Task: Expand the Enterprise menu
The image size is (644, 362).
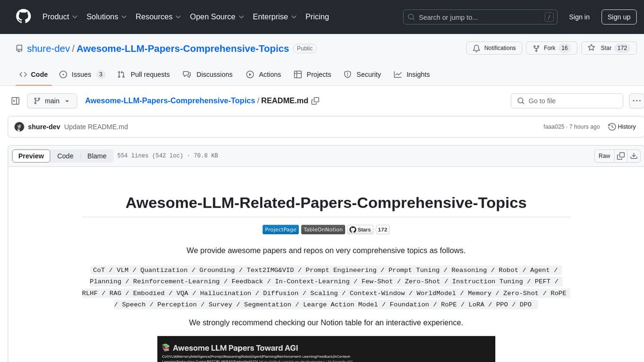Action: [x=275, y=17]
